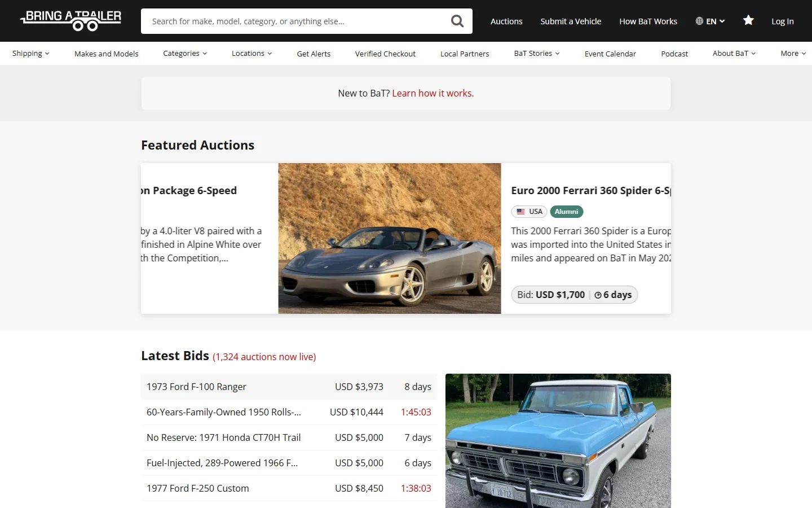Click the '1,324 auctions now live' link

pos(264,357)
